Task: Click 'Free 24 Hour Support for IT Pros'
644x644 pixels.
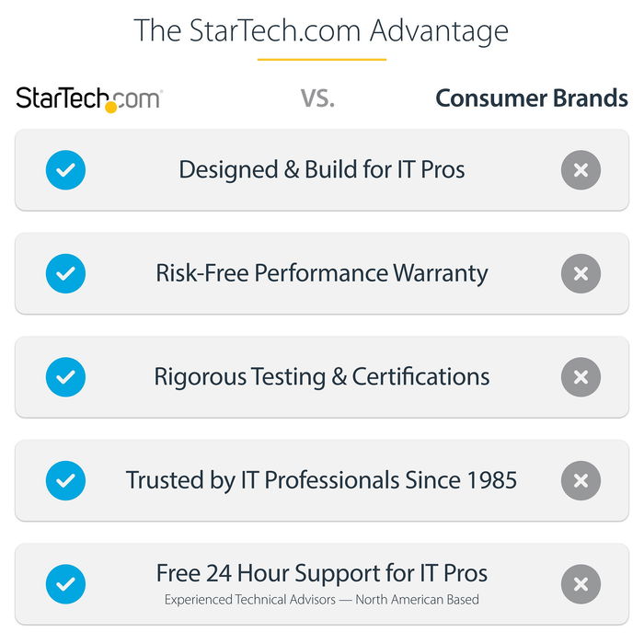Action: tap(322, 574)
